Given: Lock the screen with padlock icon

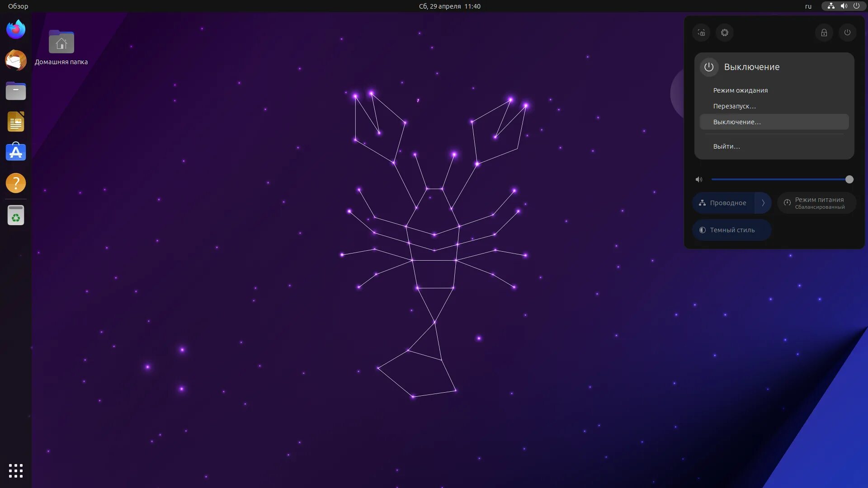Looking at the screenshot, I should click(824, 33).
